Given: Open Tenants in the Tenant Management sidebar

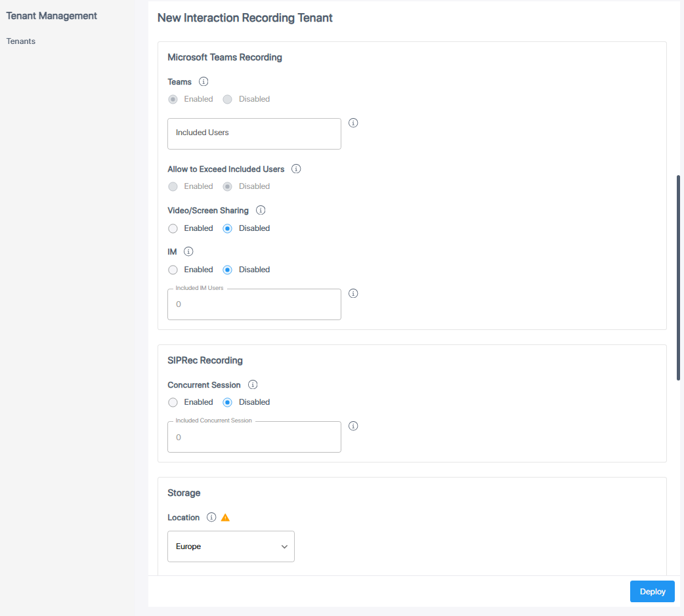Looking at the screenshot, I should coord(21,41).
